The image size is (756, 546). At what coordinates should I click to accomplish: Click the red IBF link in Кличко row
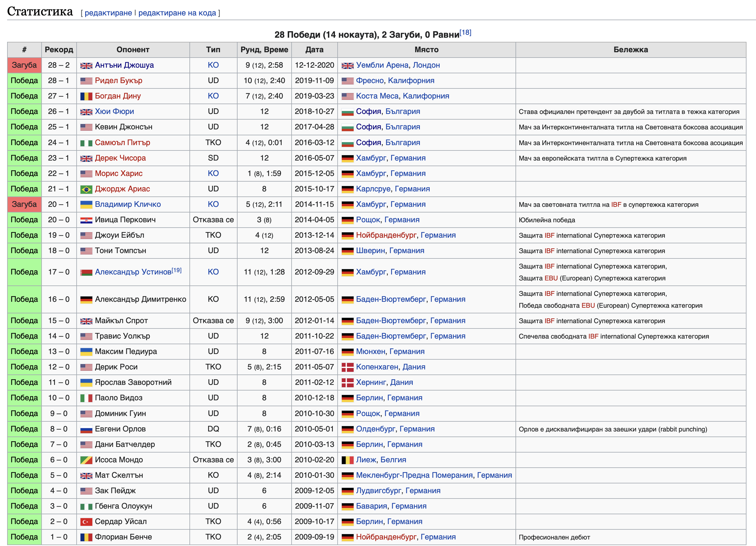point(616,204)
